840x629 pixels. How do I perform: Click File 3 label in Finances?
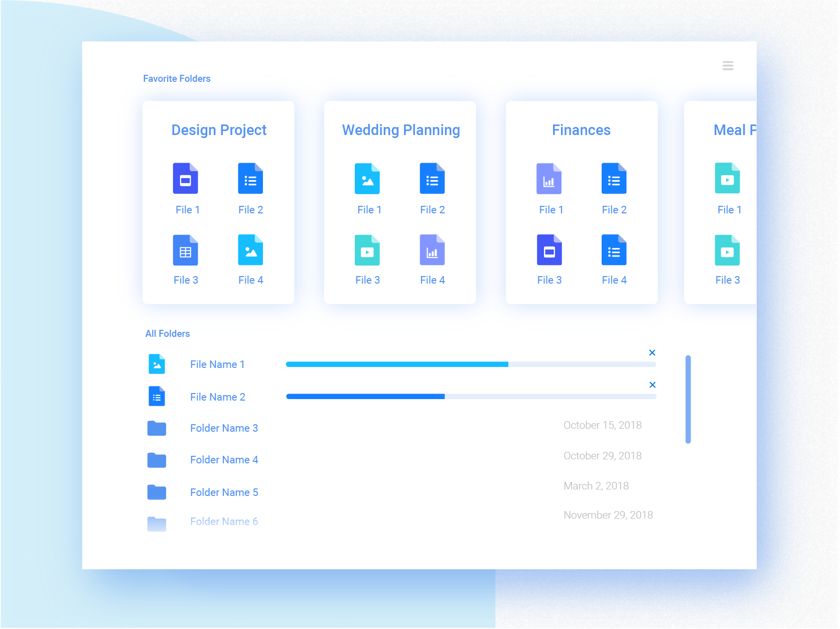549,280
